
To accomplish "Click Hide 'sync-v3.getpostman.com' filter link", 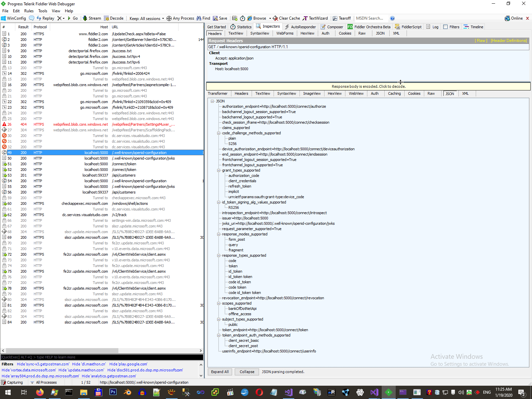I will (43, 364).
